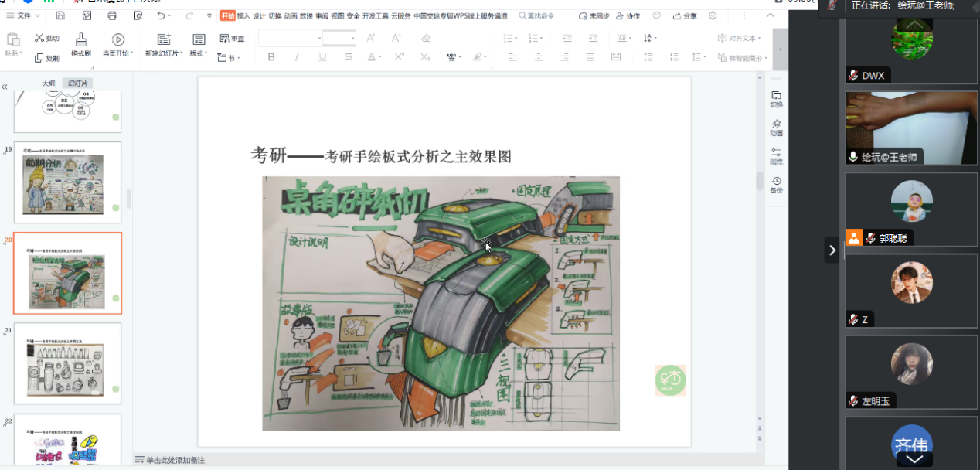This screenshot has height=470, width=980.
Task: Toggle Underline formatting
Action: (x=322, y=57)
